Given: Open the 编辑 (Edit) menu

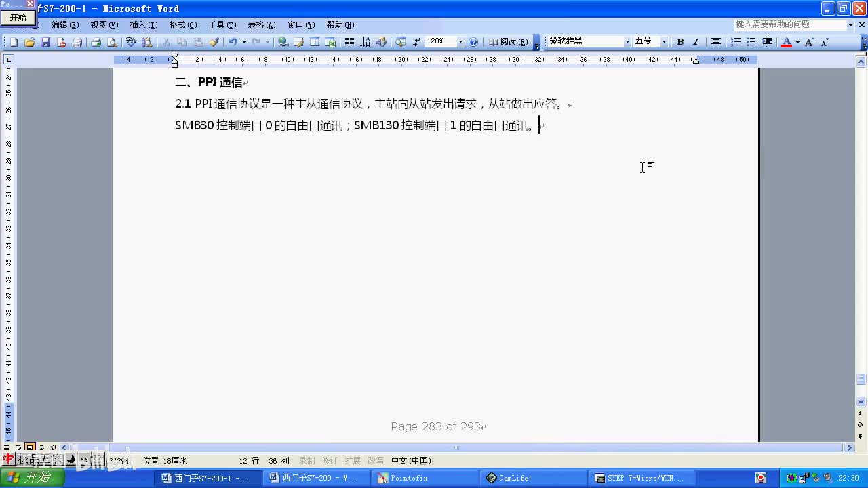Looking at the screenshot, I should point(64,25).
